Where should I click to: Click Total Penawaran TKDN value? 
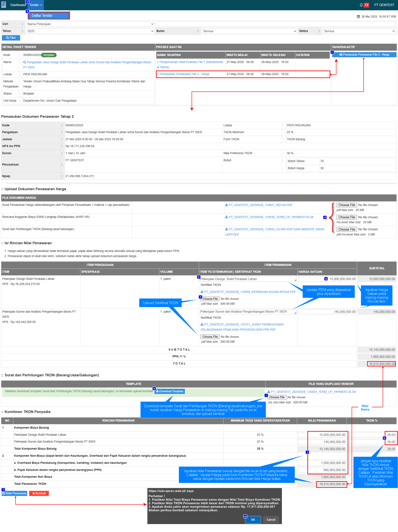[322, 484]
